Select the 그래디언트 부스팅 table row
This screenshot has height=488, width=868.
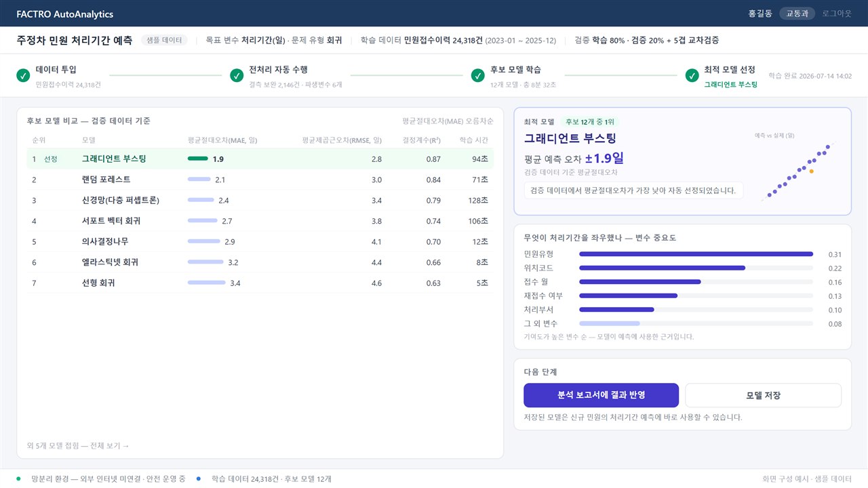260,159
